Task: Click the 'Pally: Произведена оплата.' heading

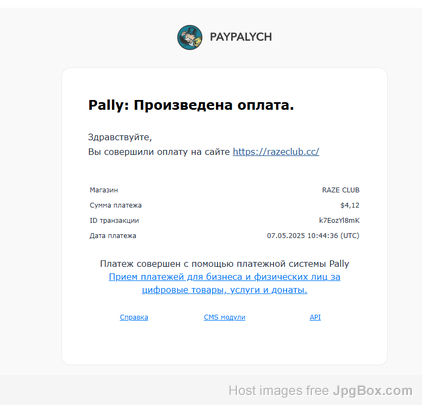Action: pos(191,105)
